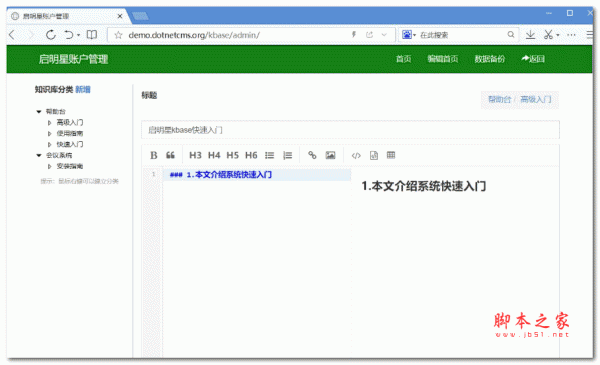Open dropdown arrow beside scissors icon
Image resolution: width=600 pixels, height=365 pixels.
coord(558,35)
